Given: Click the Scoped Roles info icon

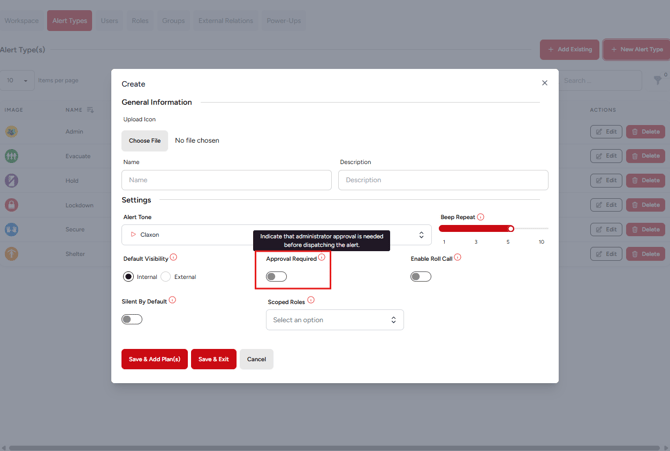Looking at the screenshot, I should 311,300.
